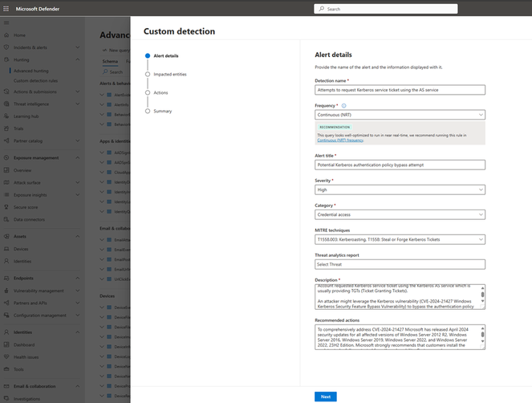Click the Exposure management icon
532x403 pixels.
click(6, 157)
